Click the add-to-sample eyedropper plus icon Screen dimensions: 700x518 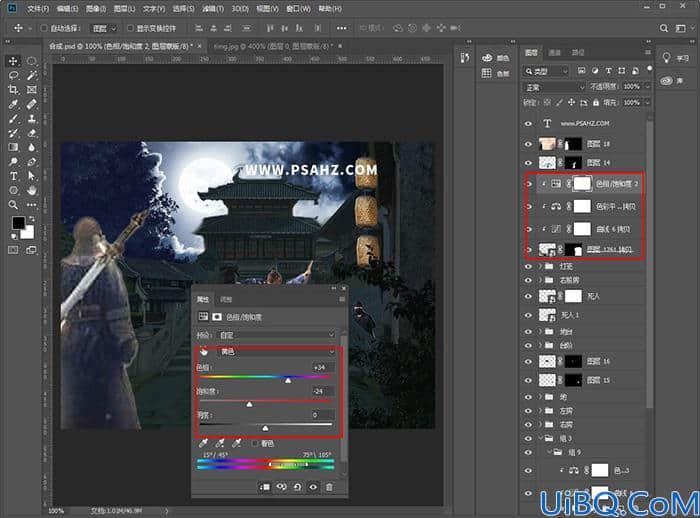(220, 443)
